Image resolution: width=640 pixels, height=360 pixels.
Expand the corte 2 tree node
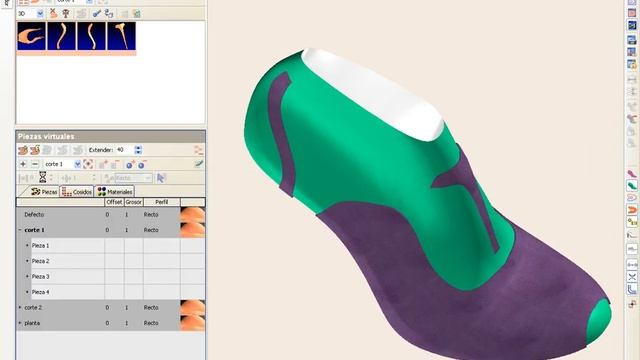coord(20,307)
